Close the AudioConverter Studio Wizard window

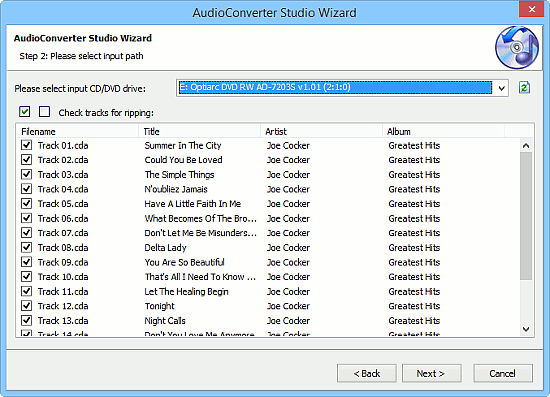531,9
